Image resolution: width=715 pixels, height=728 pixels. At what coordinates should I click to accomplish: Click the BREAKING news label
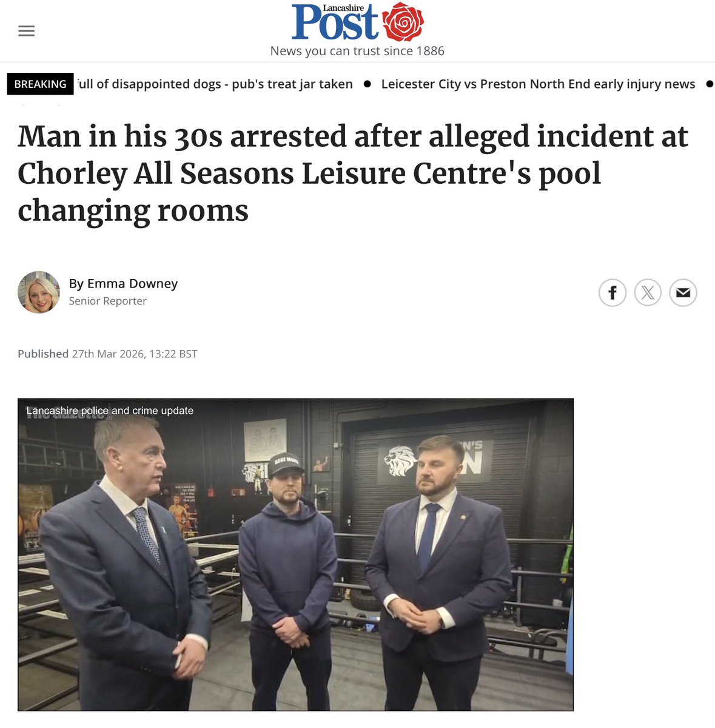tap(40, 84)
